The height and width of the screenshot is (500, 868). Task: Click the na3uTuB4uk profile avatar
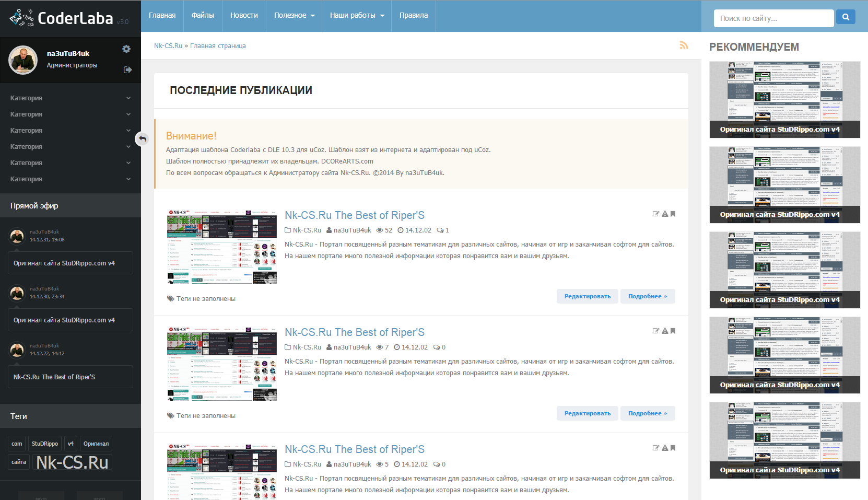point(23,60)
